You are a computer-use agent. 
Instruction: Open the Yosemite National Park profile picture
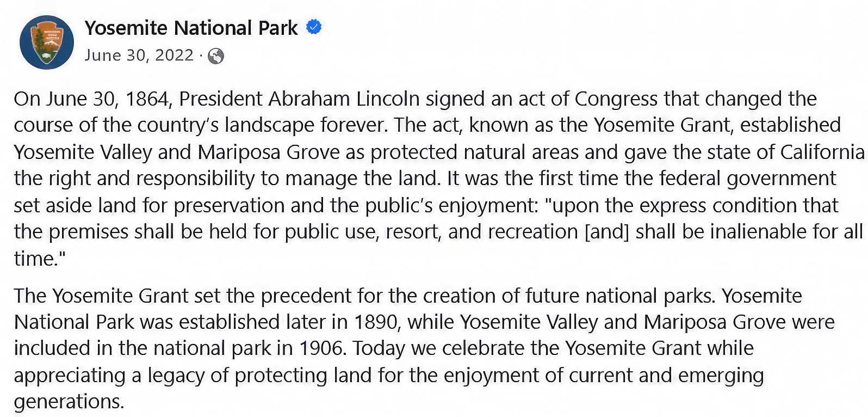(x=46, y=42)
